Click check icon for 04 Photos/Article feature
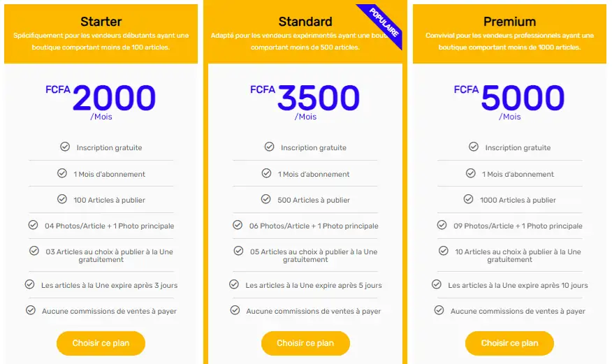 pyautogui.click(x=33, y=225)
